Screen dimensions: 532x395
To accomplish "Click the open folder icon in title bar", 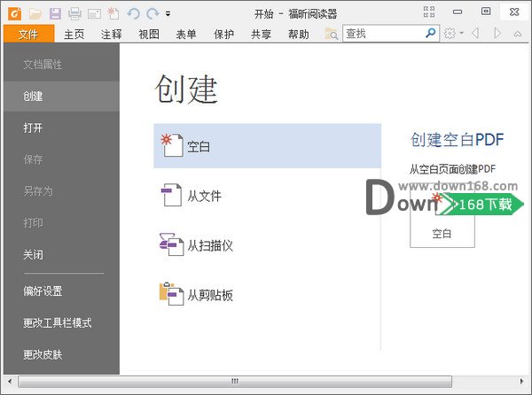I will click(35, 14).
